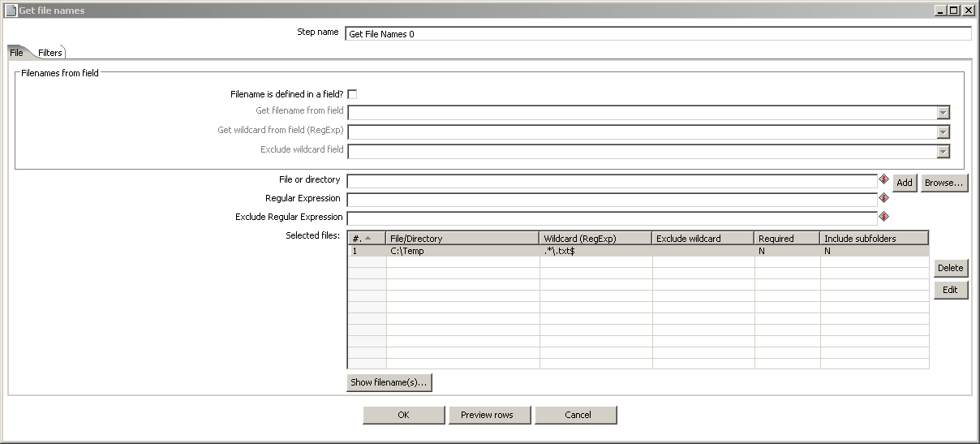Click the Delete button
980x444 pixels.
click(951, 268)
